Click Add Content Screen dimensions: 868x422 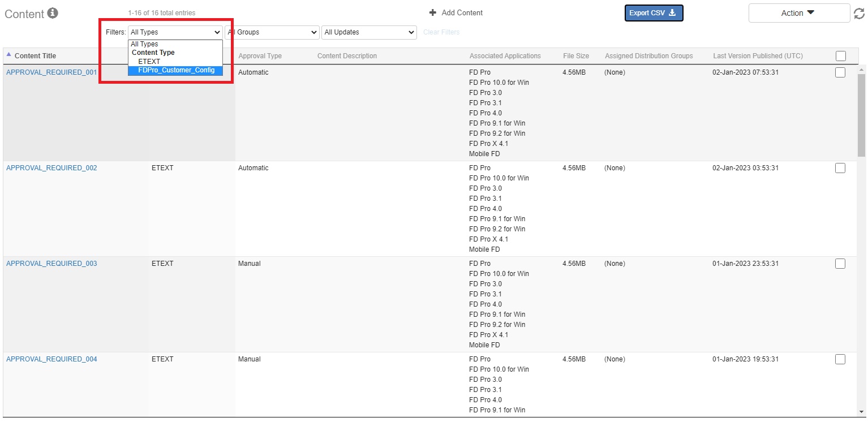pos(461,12)
